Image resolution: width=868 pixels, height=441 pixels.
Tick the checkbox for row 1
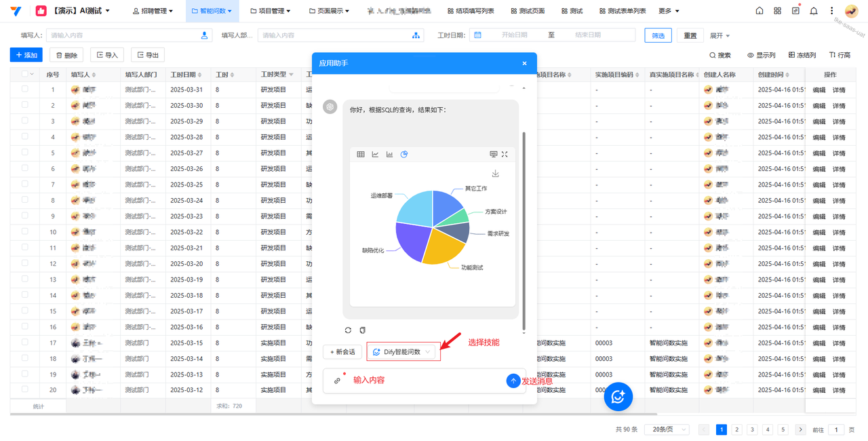click(25, 89)
